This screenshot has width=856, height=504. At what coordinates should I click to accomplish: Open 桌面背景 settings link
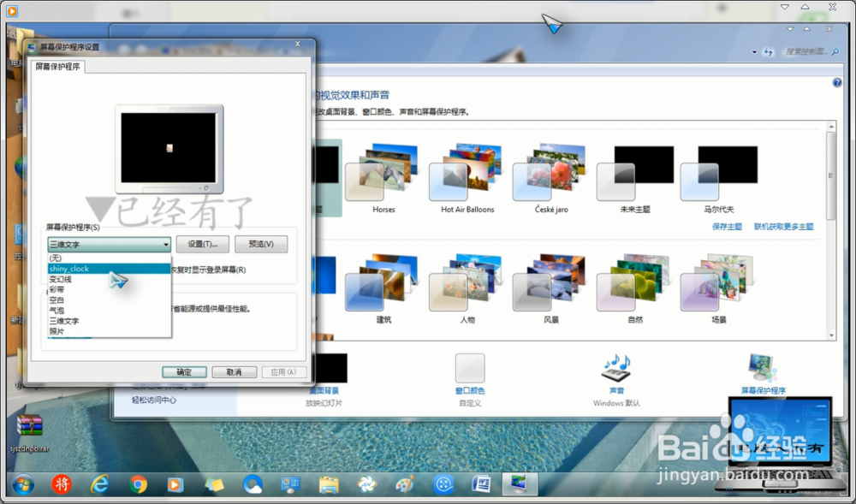pos(324,390)
